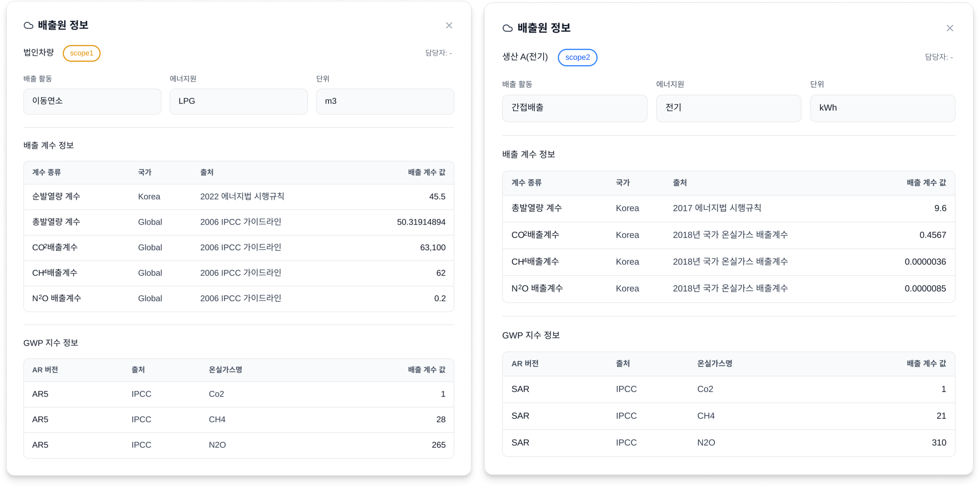Screen dimensions: 980x487
Task: Select the 2017 에너지법 시행규칙 row
Action: (728, 208)
